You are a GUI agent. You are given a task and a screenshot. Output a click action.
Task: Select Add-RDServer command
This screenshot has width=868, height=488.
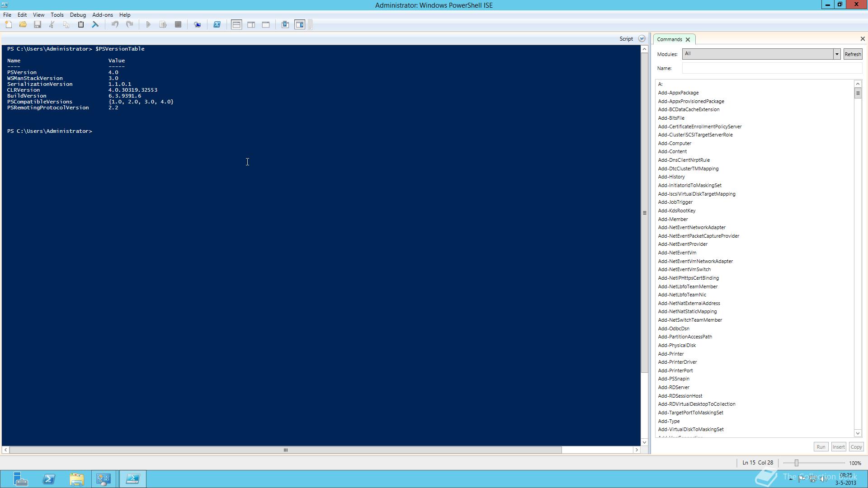(x=674, y=388)
